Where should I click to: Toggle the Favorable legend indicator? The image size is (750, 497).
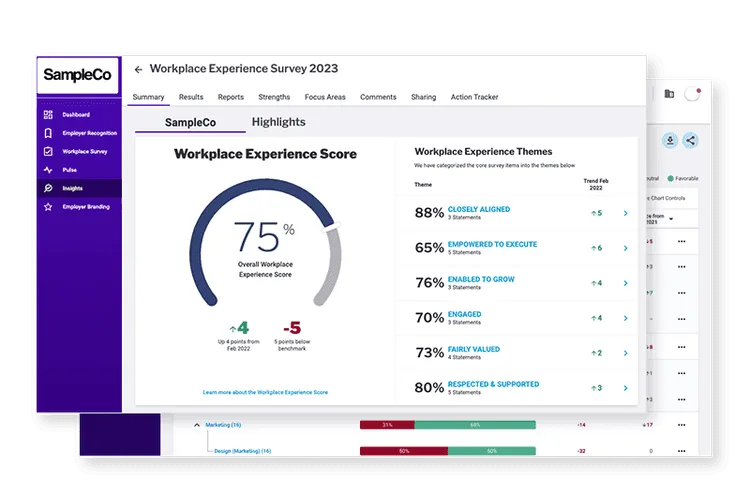point(671,178)
